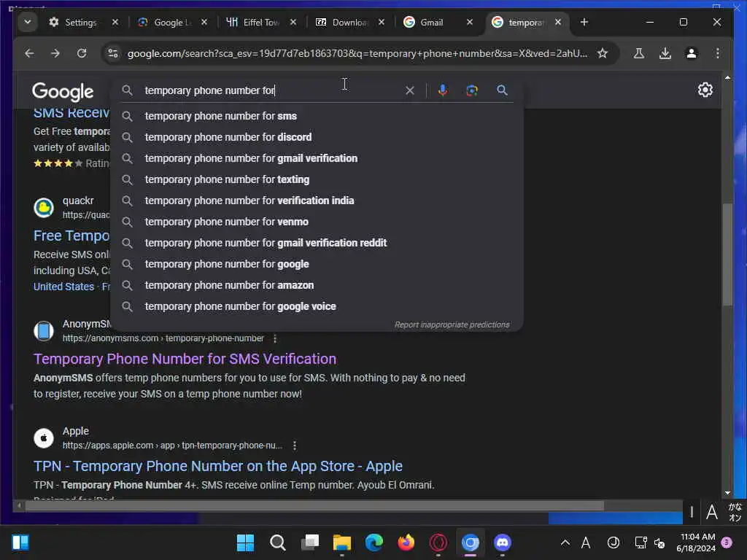
Task: Open the browser downloads icon
Action: [x=665, y=53]
